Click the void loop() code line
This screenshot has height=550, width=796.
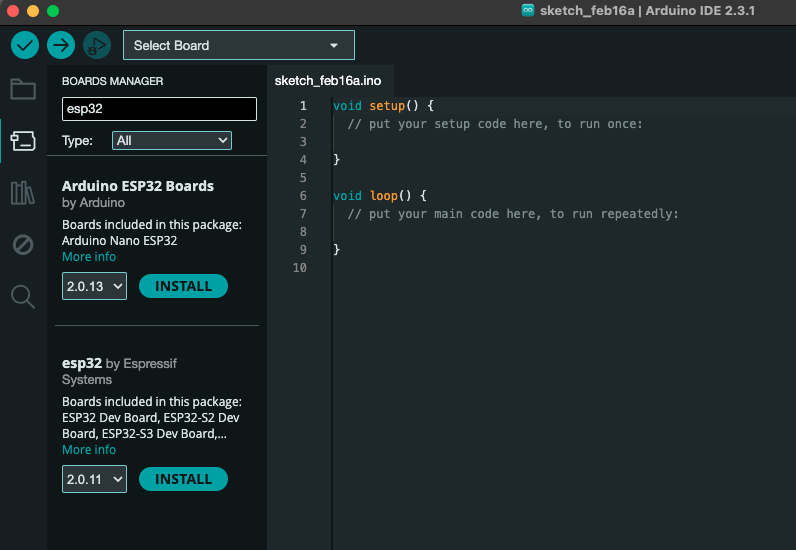coord(380,196)
